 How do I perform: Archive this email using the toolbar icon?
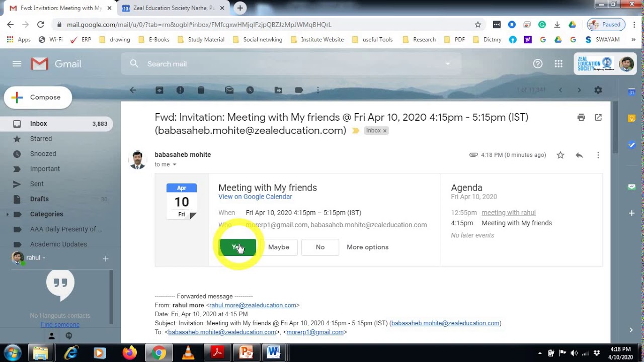click(x=159, y=90)
